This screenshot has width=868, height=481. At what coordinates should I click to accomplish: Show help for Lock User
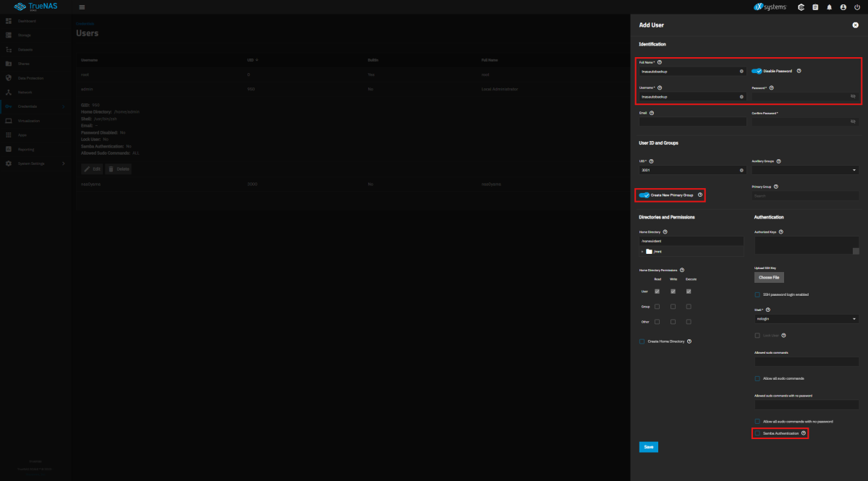point(783,336)
